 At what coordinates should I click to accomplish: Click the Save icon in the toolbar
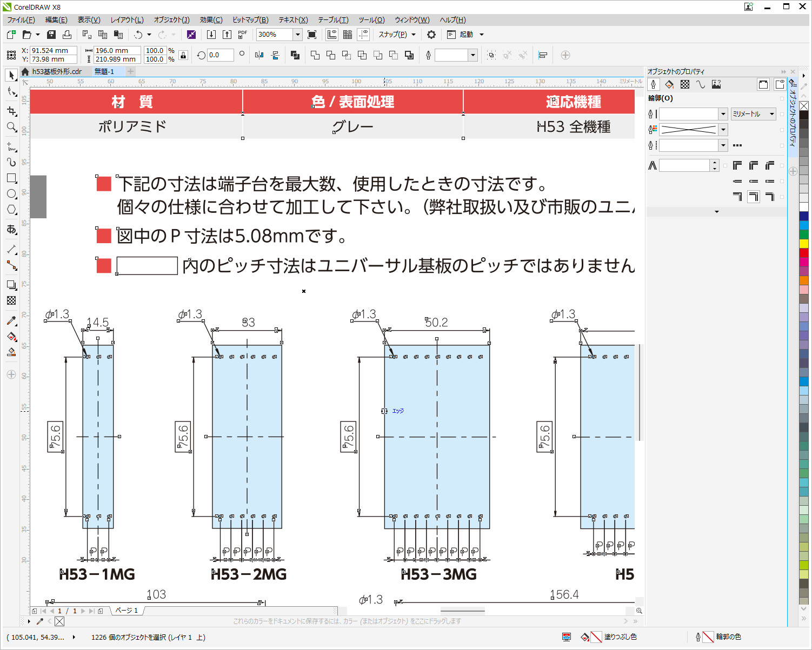coord(51,35)
